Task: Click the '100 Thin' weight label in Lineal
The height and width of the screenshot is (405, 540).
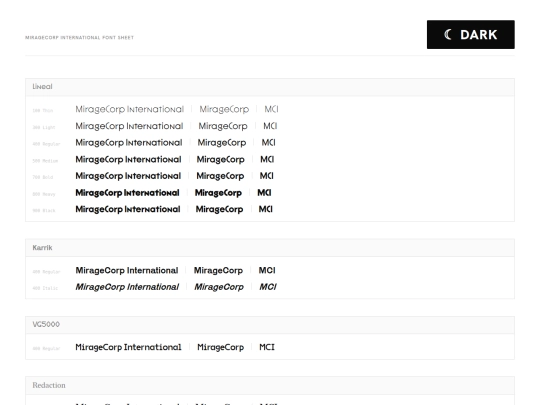Action: (43, 111)
